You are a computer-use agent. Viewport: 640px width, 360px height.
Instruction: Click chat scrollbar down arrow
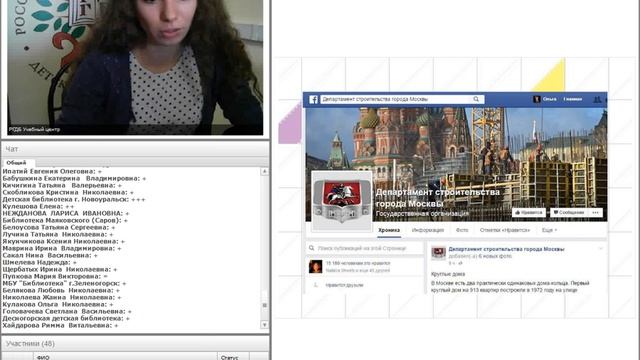pos(264,325)
